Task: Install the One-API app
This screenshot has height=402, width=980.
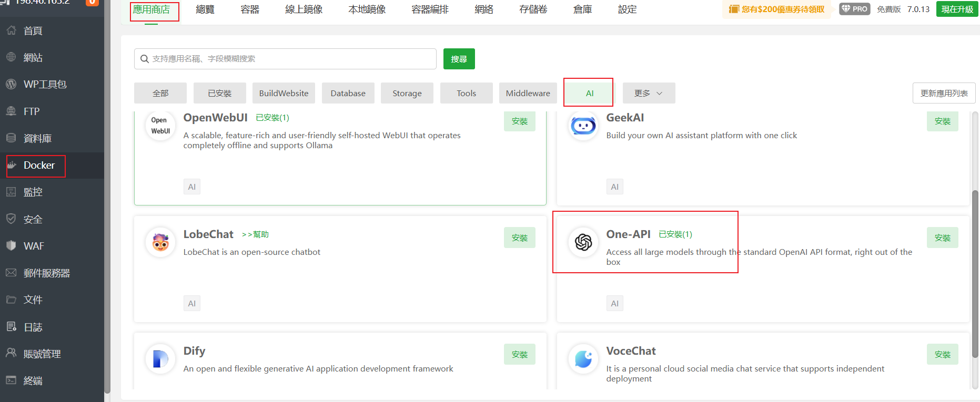Action: click(943, 238)
